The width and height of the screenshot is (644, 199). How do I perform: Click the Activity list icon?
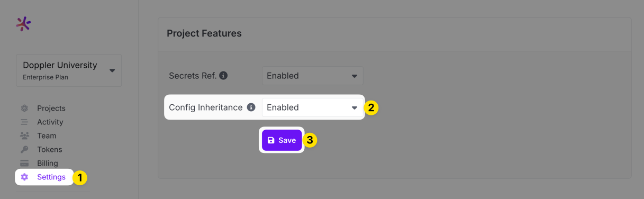[24, 122]
